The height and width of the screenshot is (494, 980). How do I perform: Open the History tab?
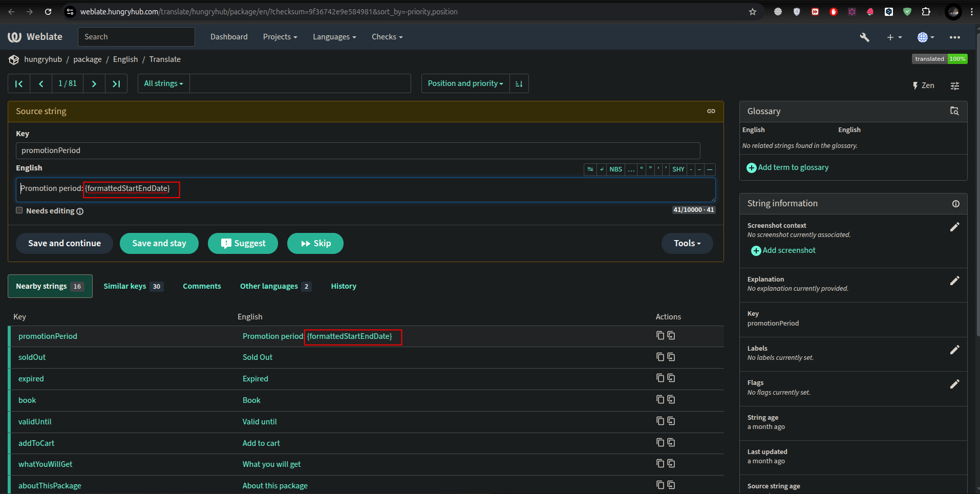point(343,286)
